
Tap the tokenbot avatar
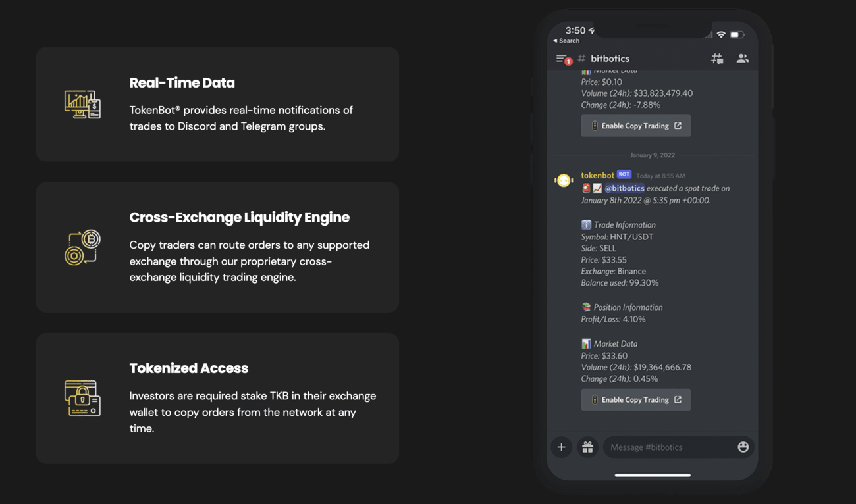(x=564, y=180)
